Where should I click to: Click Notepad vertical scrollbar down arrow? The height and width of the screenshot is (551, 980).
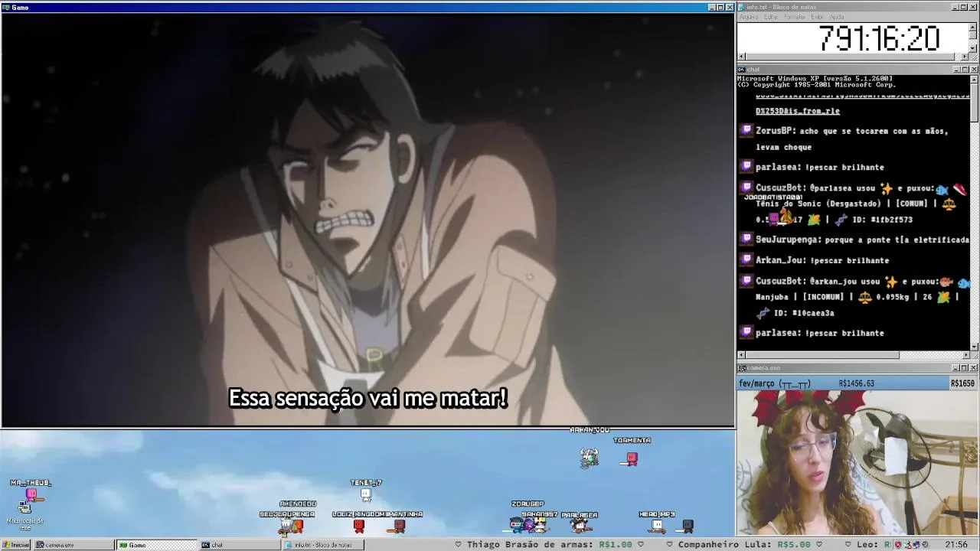(973, 48)
